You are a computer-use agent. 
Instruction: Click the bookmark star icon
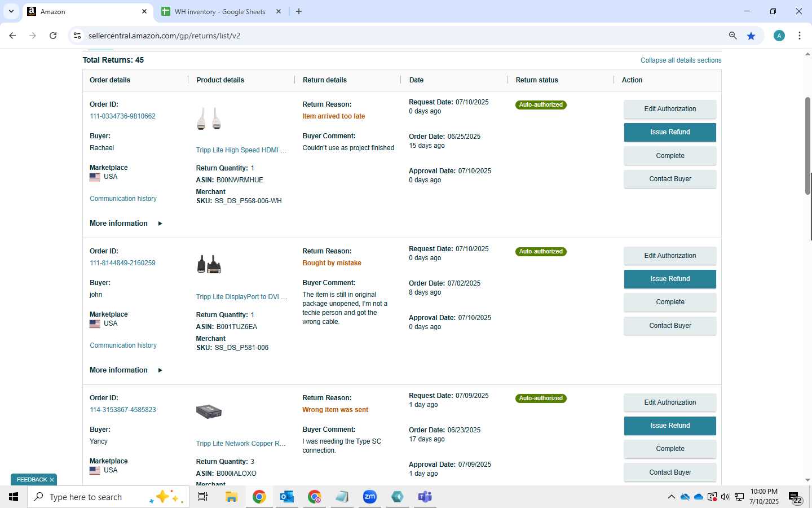(x=751, y=36)
